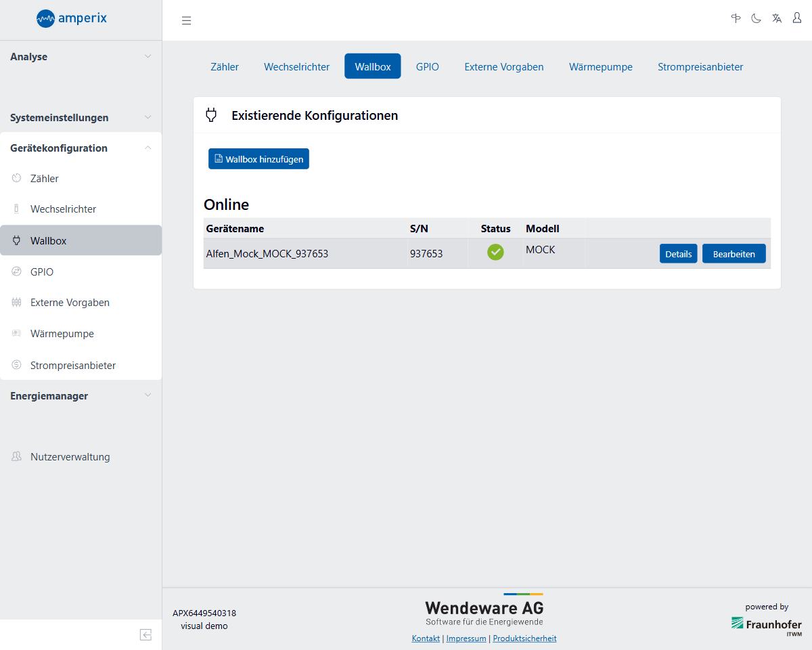Expand the Analyse section

tap(81, 57)
